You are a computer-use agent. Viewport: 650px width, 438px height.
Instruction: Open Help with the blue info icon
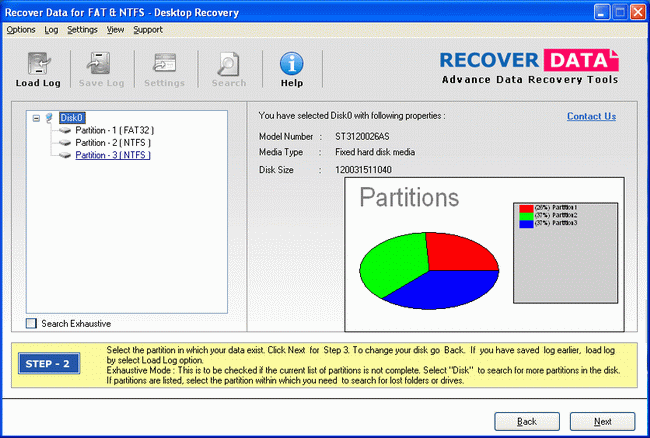click(291, 64)
